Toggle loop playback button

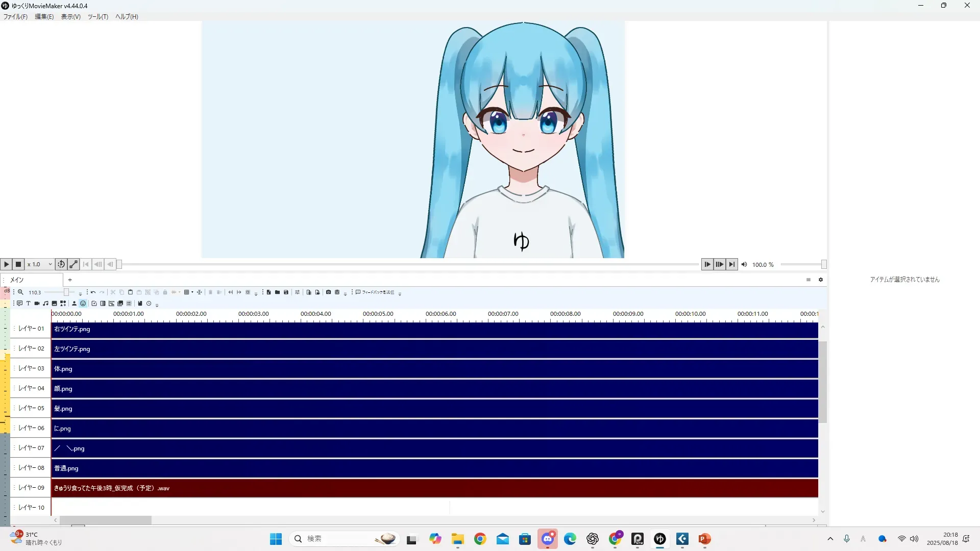coord(61,264)
